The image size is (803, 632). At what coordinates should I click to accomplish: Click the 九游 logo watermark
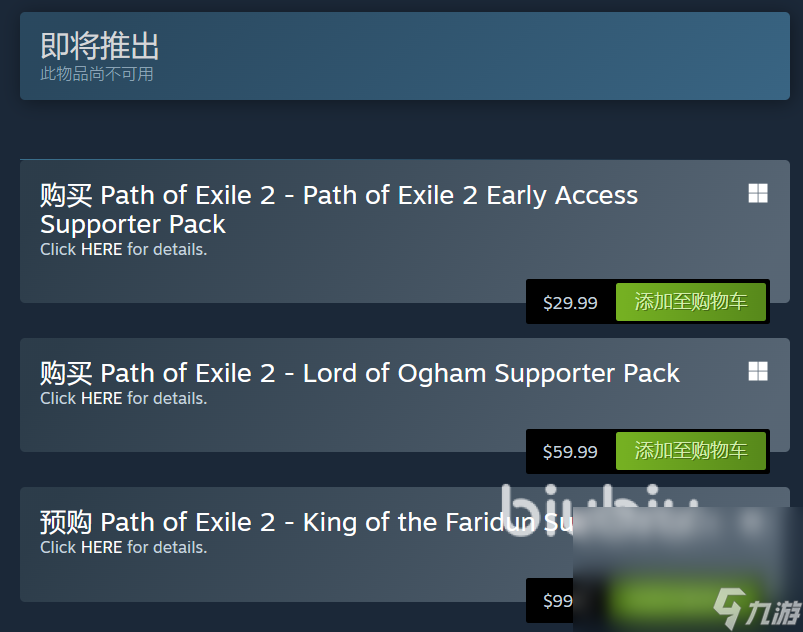[x=758, y=608]
